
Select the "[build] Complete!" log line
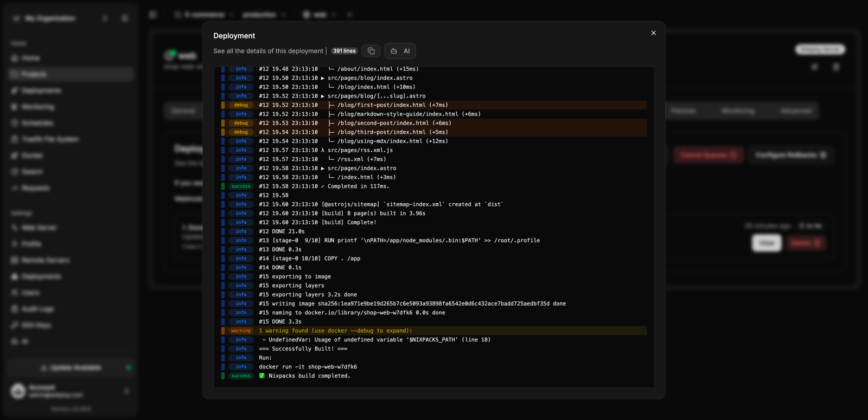click(x=434, y=222)
